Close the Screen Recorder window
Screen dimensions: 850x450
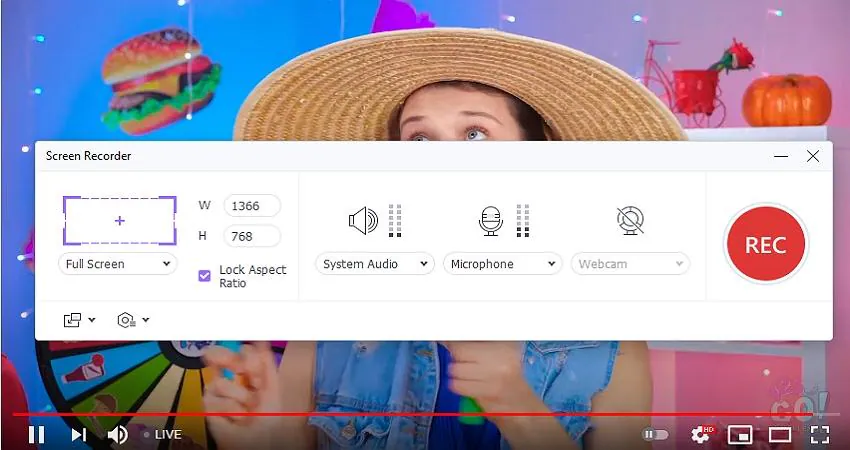pos(813,156)
